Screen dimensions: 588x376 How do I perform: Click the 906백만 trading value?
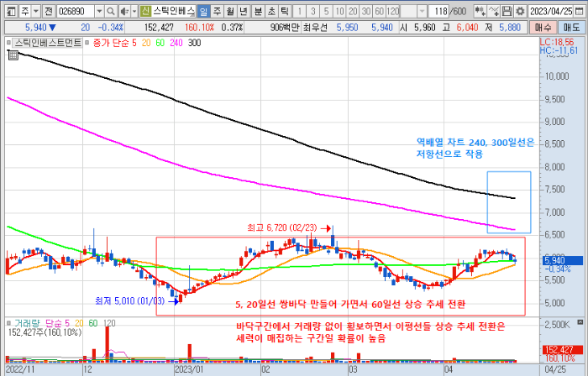tap(285, 28)
